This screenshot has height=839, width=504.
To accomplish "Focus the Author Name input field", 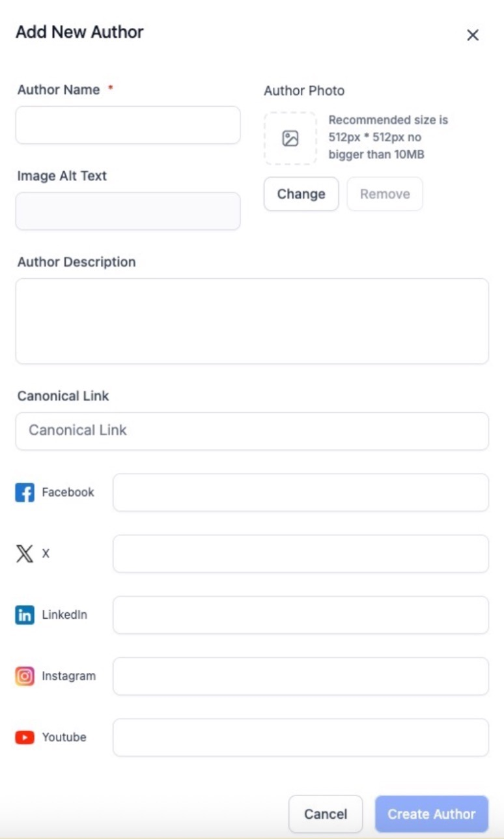I will click(x=128, y=125).
